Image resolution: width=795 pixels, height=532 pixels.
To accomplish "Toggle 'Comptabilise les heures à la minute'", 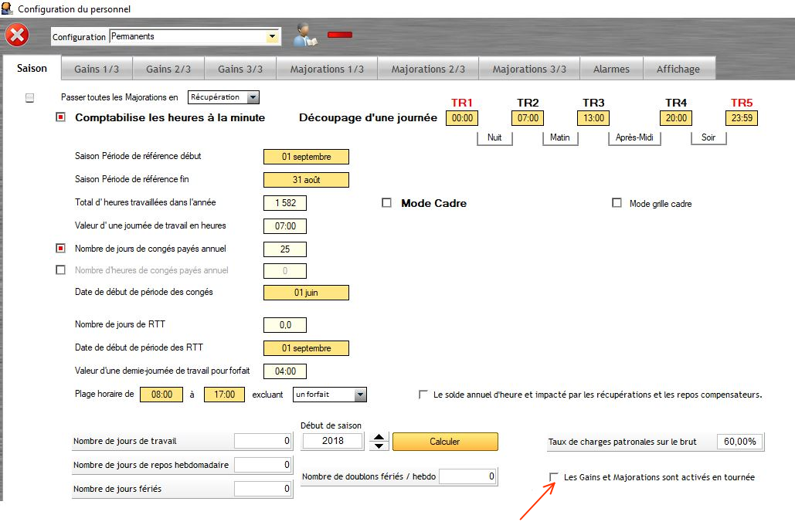I will click(60, 117).
